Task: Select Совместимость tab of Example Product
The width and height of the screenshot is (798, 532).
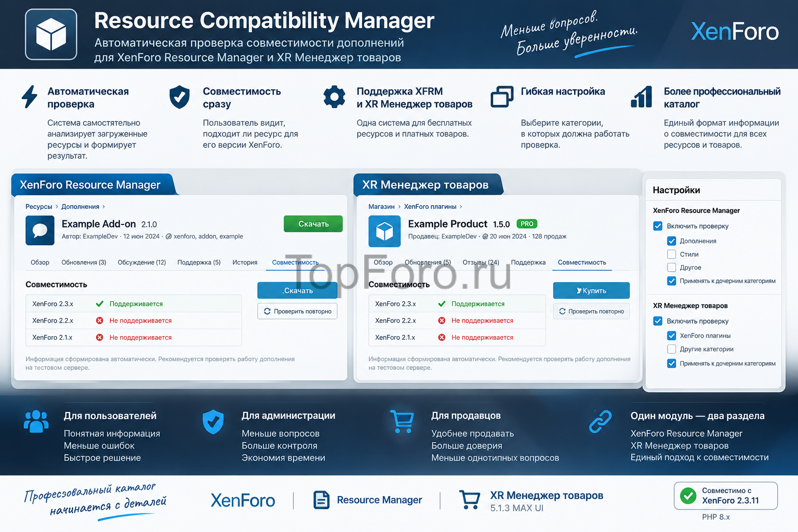Action: coord(582,262)
